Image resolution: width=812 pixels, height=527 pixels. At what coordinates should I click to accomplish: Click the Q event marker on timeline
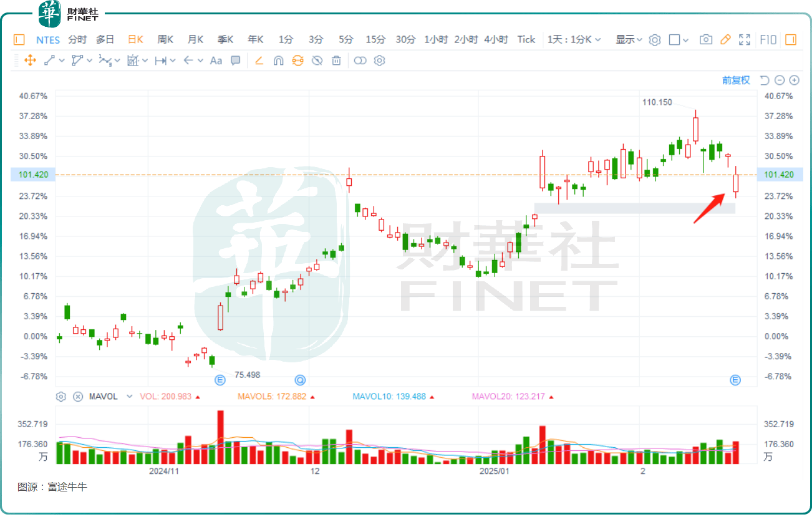300,380
